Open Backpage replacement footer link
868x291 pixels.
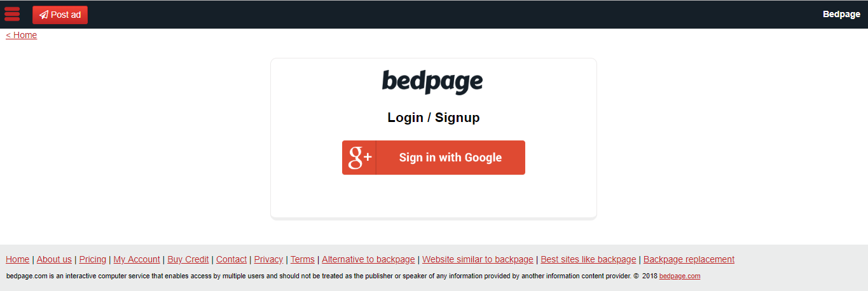click(689, 259)
